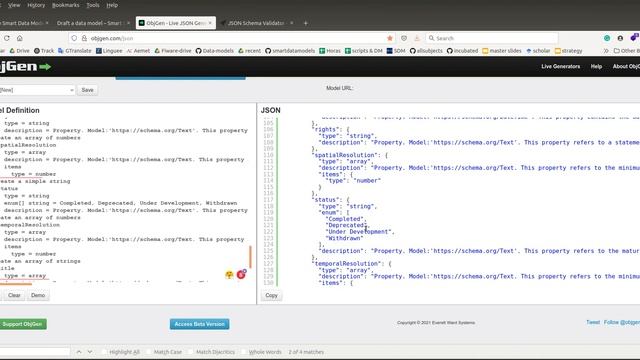Click the orange scrollbar marker in editor
This screenshot has height=360, width=640.
(x=250, y=257)
